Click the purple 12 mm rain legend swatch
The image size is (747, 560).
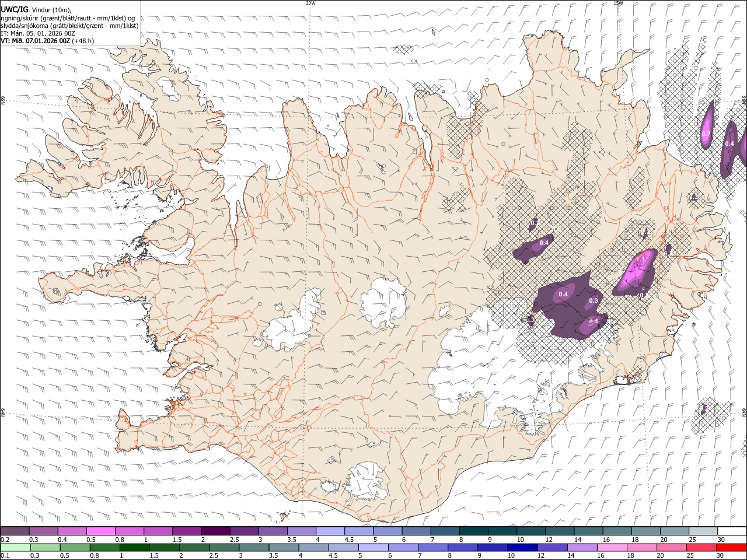point(551,547)
